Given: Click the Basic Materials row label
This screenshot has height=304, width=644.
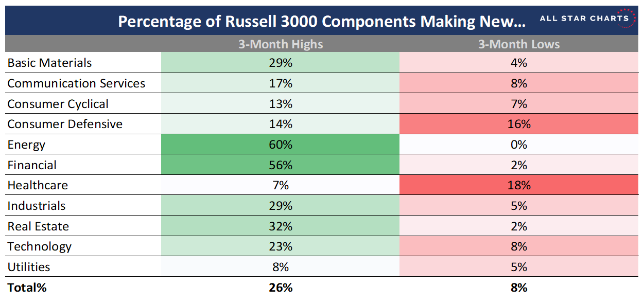Looking at the screenshot, I should click(x=49, y=63).
